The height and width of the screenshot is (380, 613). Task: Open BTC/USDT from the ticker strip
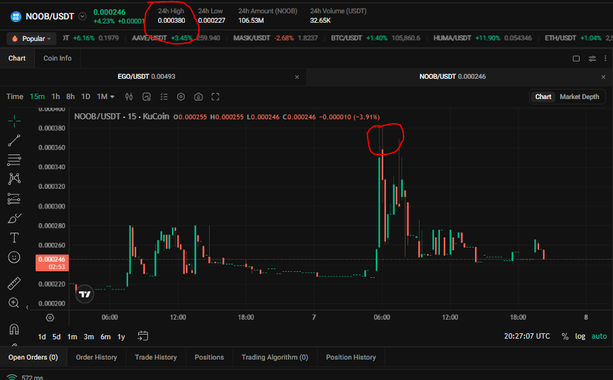click(x=375, y=38)
